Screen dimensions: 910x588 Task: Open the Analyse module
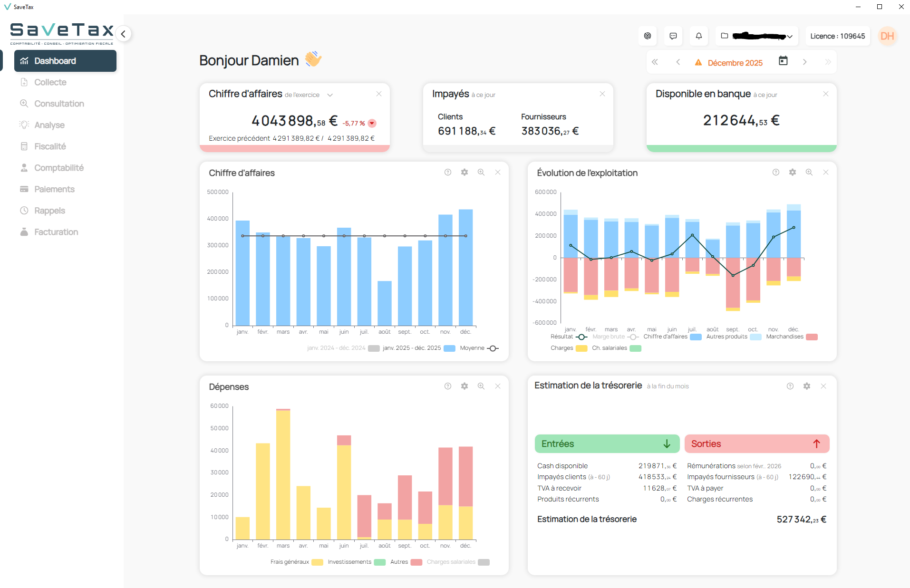click(49, 125)
